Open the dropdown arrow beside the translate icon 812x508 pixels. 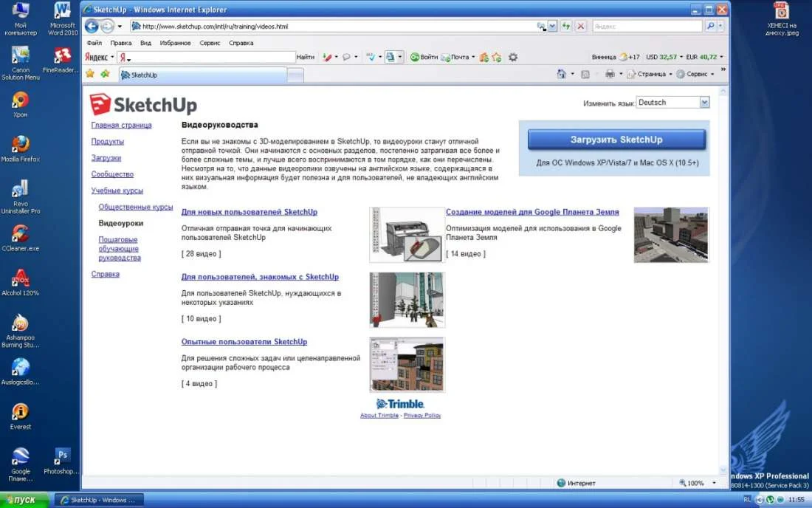tap(400, 57)
